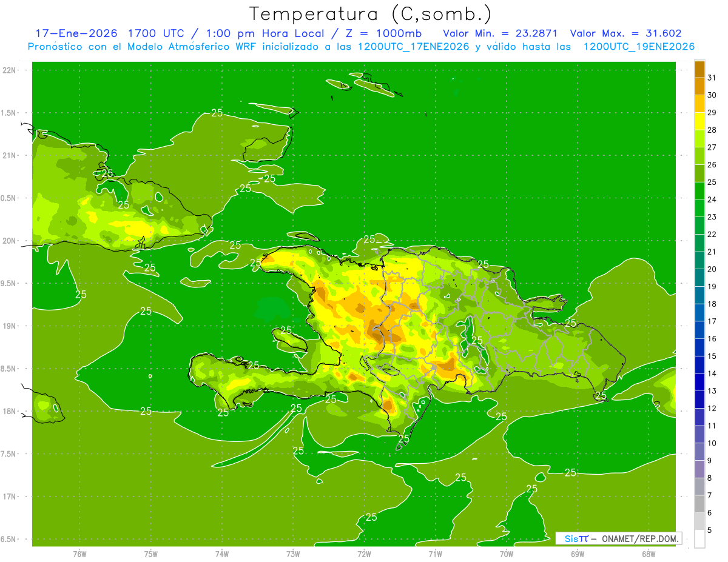Click the '19N' latitude label

pyautogui.click(x=10, y=326)
